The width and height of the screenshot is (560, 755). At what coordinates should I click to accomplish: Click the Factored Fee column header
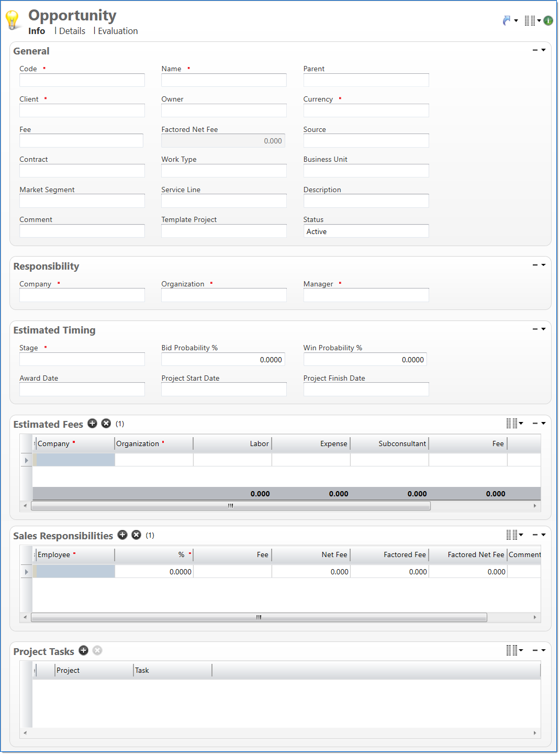coord(404,554)
